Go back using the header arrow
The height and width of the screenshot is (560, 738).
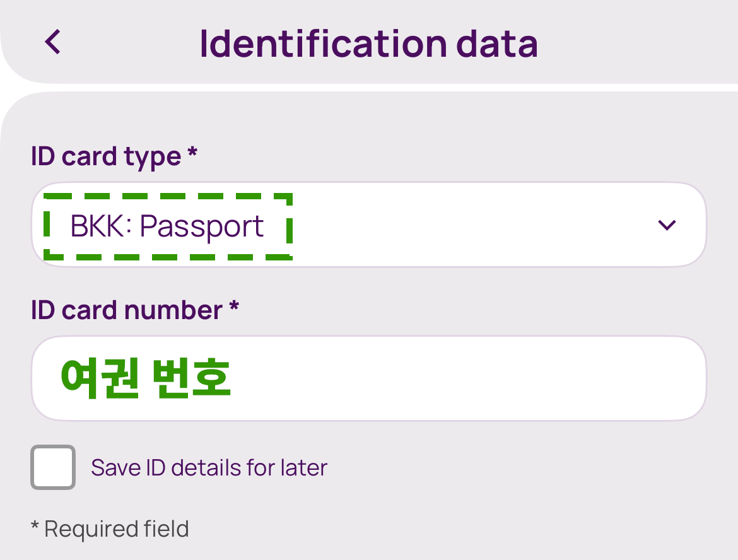pyautogui.click(x=53, y=42)
